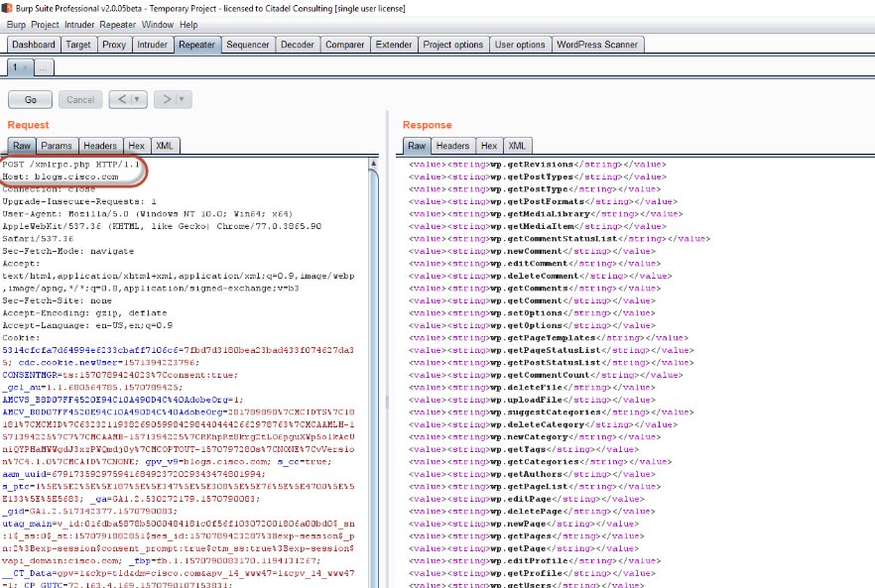Open the WordPress Scanner tab

(x=598, y=45)
